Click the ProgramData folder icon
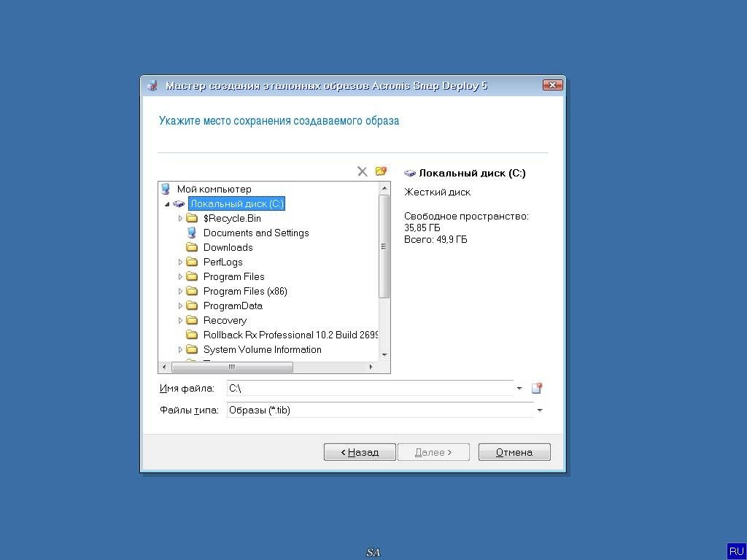The width and height of the screenshot is (747, 560). pos(192,306)
